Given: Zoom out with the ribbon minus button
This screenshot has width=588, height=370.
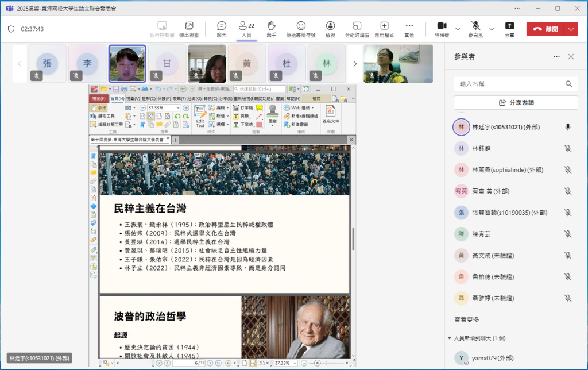Looking at the screenshot, I should coord(142,107).
